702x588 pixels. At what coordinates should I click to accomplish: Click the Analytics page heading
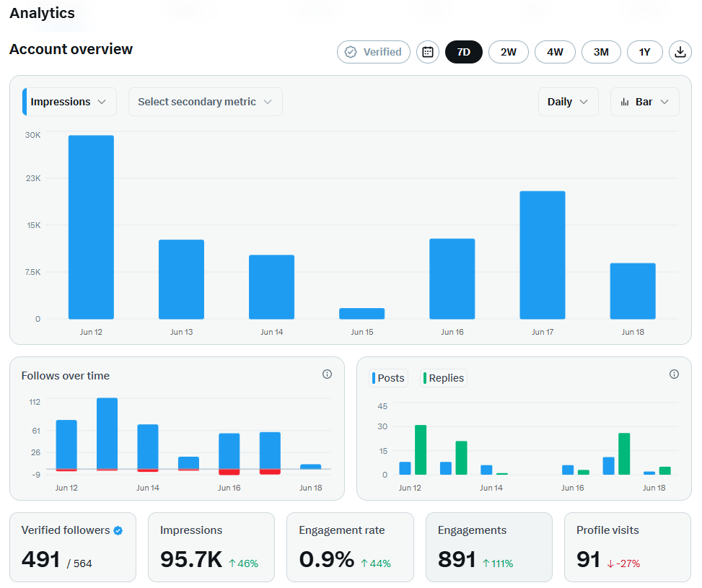point(42,13)
